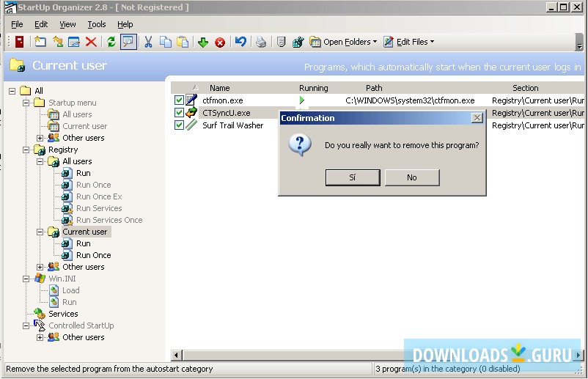Click the paste clipboard icon
Viewport: 588px width, 379px height.
pos(183,42)
